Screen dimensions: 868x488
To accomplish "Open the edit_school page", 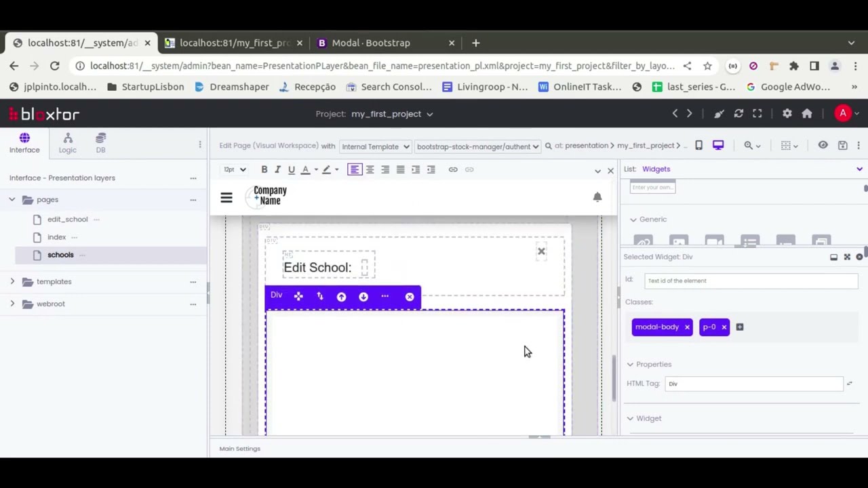I will pyautogui.click(x=67, y=220).
